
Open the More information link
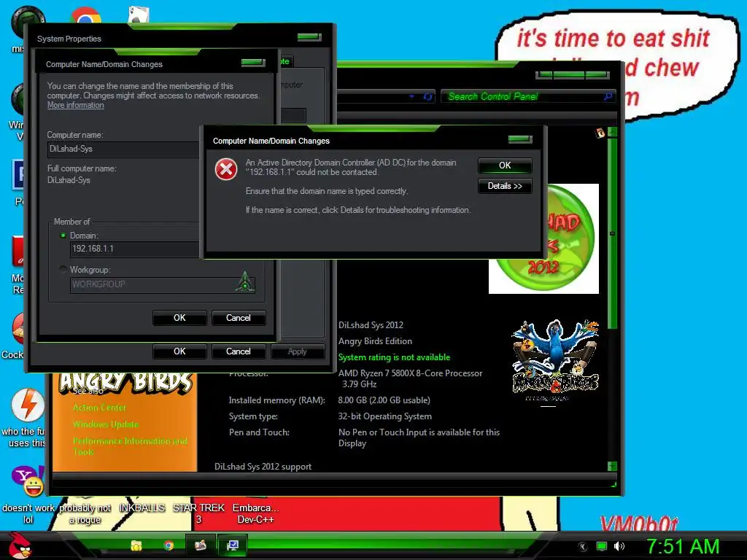(x=75, y=105)
